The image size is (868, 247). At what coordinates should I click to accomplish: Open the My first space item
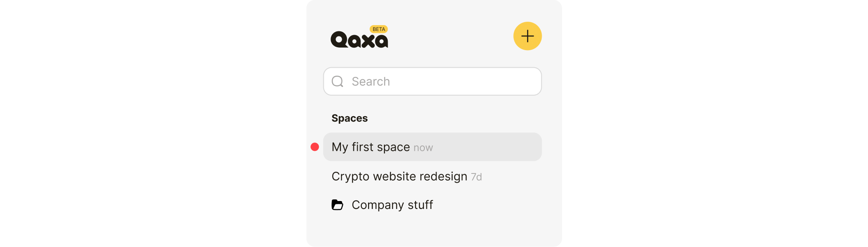click(x=371, y=147)
